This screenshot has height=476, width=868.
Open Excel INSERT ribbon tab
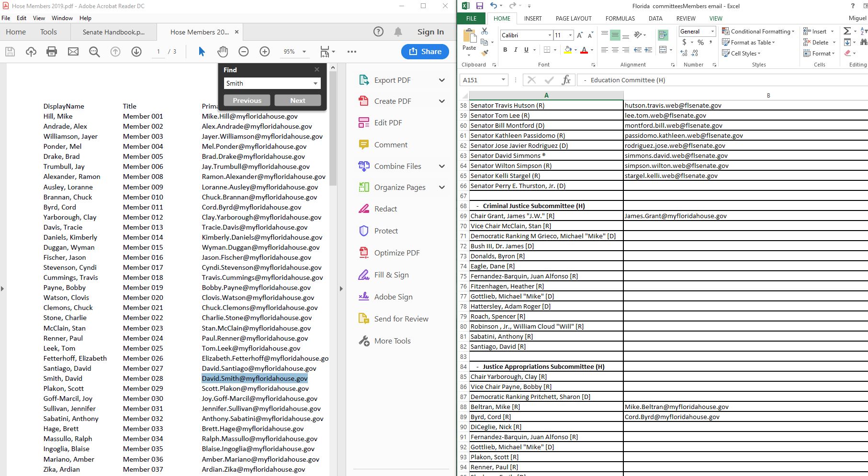pos(533,18)
